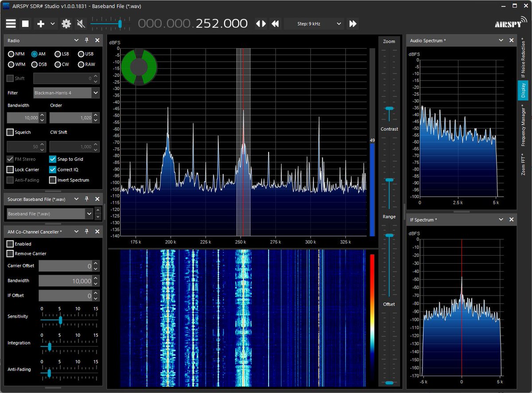
Task: Toggle Invert Spectrum option
Action: pyautogui.click(x=52, y=180)
